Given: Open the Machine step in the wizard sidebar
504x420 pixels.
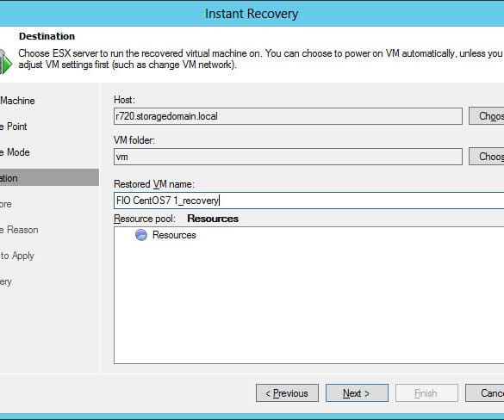Looking at the screenshot, I should (x=17, y=101).
